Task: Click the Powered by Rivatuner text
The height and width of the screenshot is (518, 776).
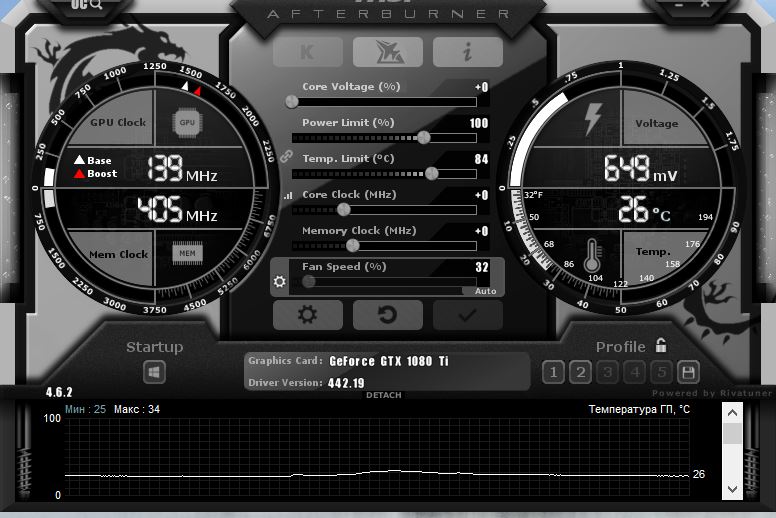Action: (712, 393)
